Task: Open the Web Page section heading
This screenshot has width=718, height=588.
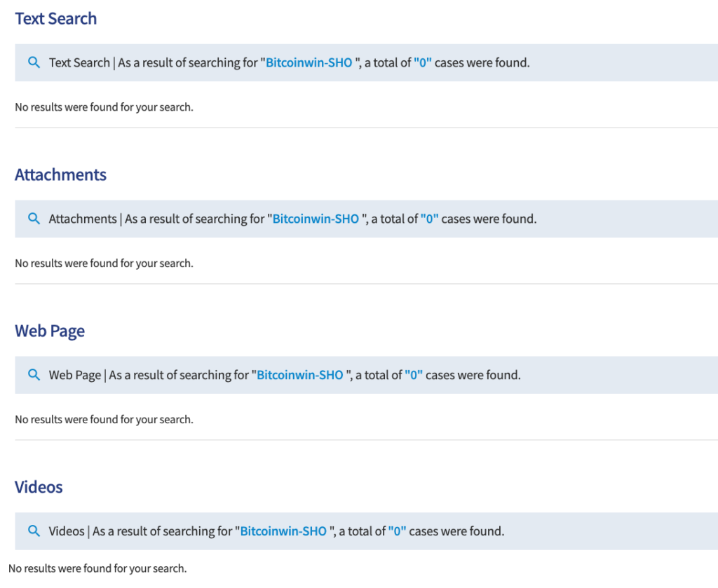Action: click(50, 331)
